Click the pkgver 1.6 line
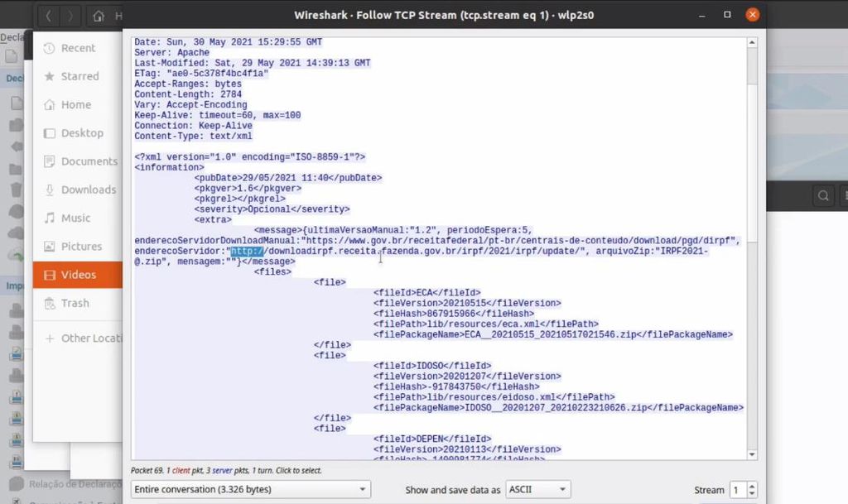The image size is (848, 504). click(x=248, y=189)
